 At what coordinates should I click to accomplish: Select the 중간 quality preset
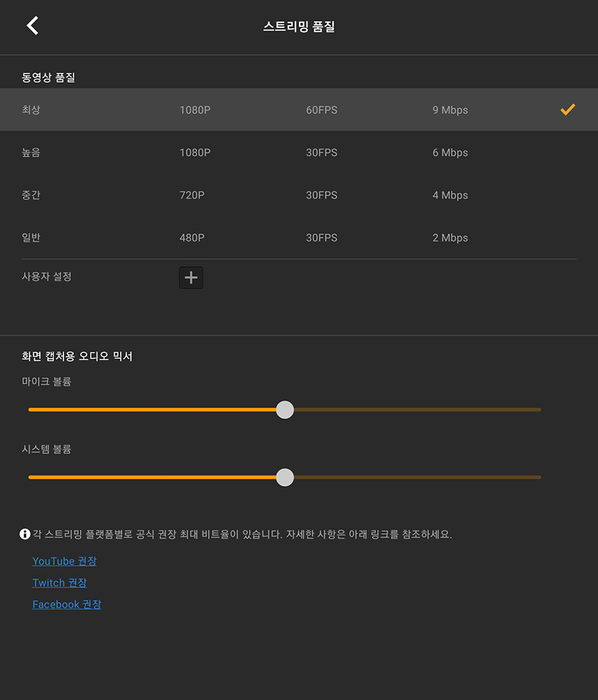pos(299,195)
